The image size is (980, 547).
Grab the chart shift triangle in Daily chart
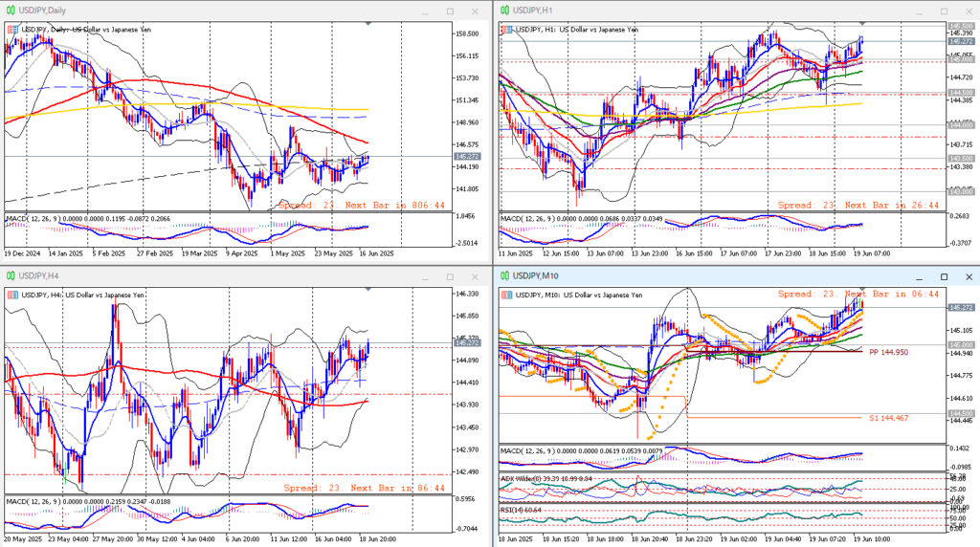click(x=368, y=24)
